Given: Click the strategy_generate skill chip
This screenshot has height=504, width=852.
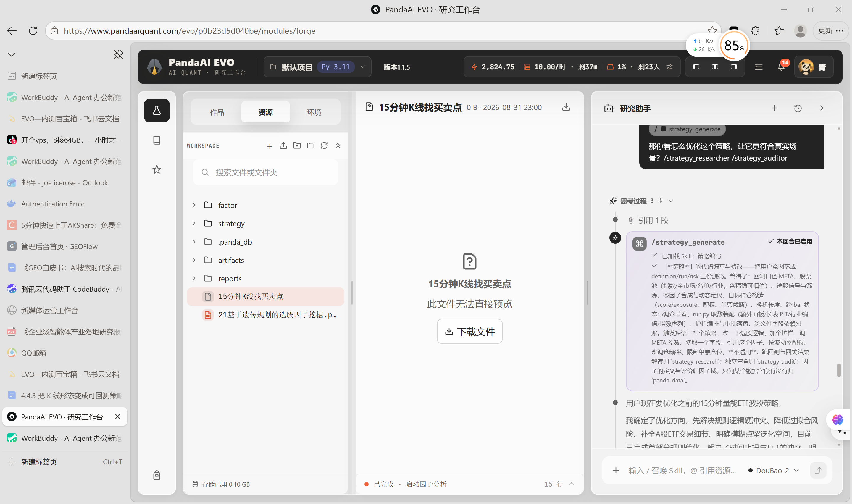Looking at the screenshot, I should (x=687, y=129).
